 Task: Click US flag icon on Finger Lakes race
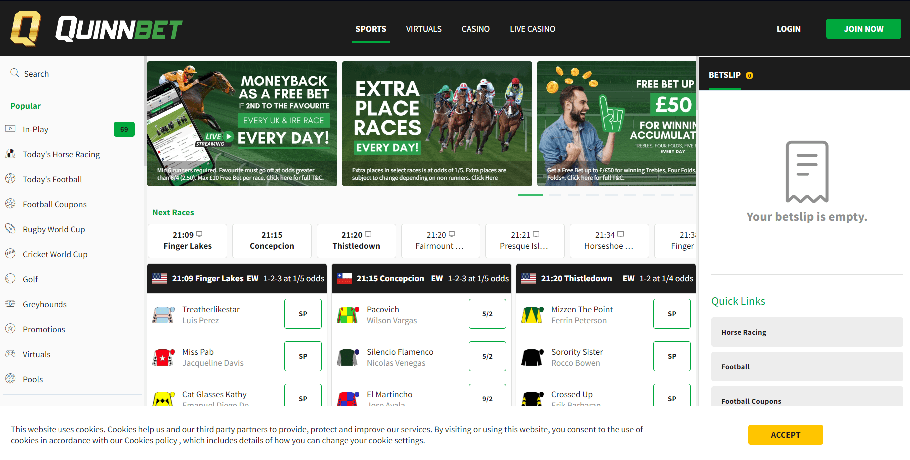[x=160, y=278]
